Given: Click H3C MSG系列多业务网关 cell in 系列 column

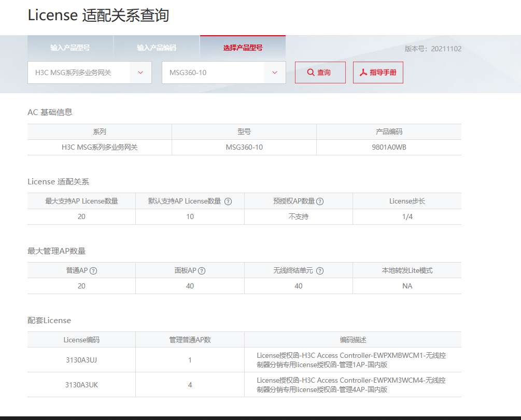Looking at the screenshot, I should tap(100, 148).
